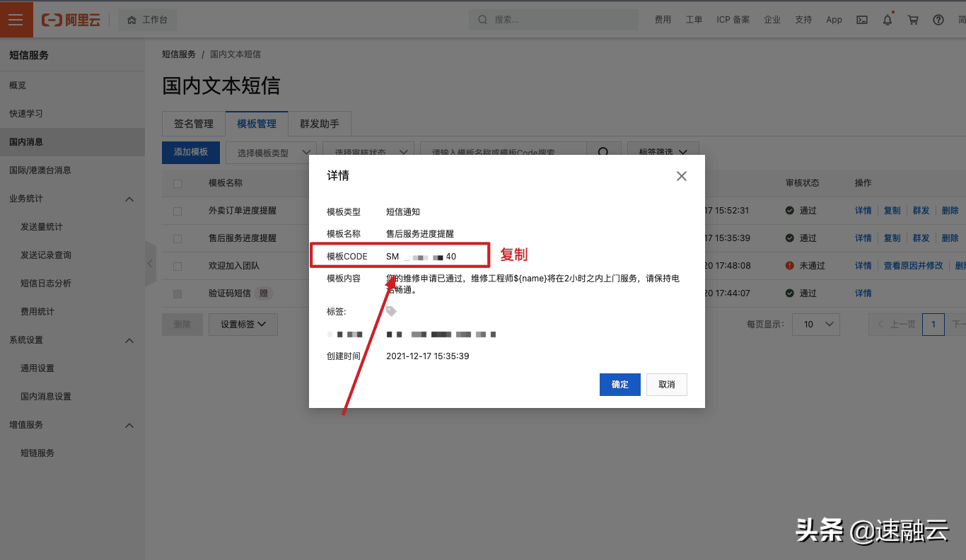The height and width of the screenshot is (560, 966).
Task: Open the 企业 top menu
Action: (772, 20)
